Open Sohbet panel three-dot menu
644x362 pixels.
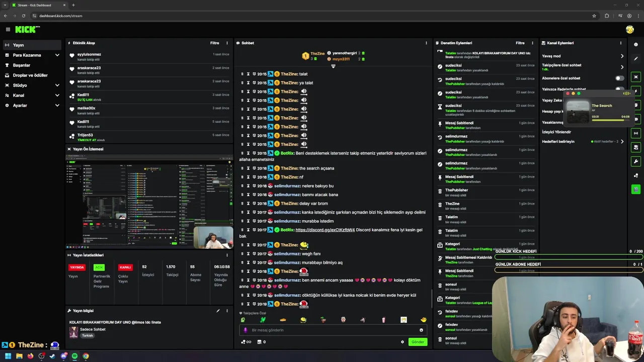coord(426,43)
